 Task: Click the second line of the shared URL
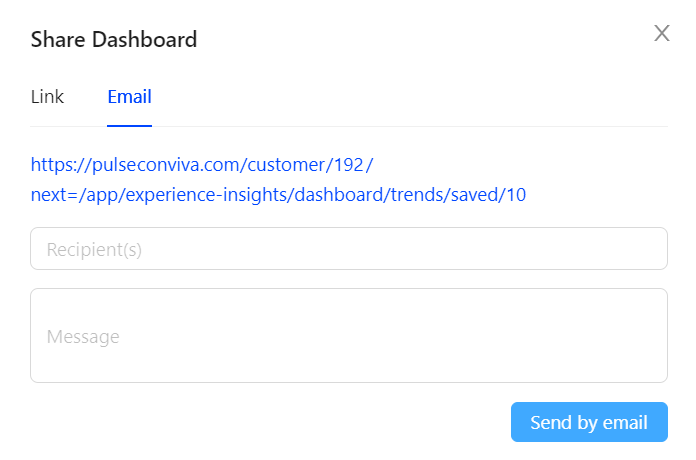click(x=278, y=194)
